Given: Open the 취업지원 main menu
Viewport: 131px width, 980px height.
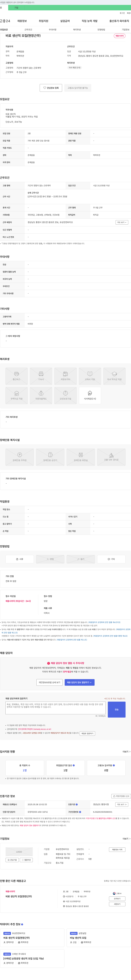Looking at the screenshot, I should [x=43, y=21].
